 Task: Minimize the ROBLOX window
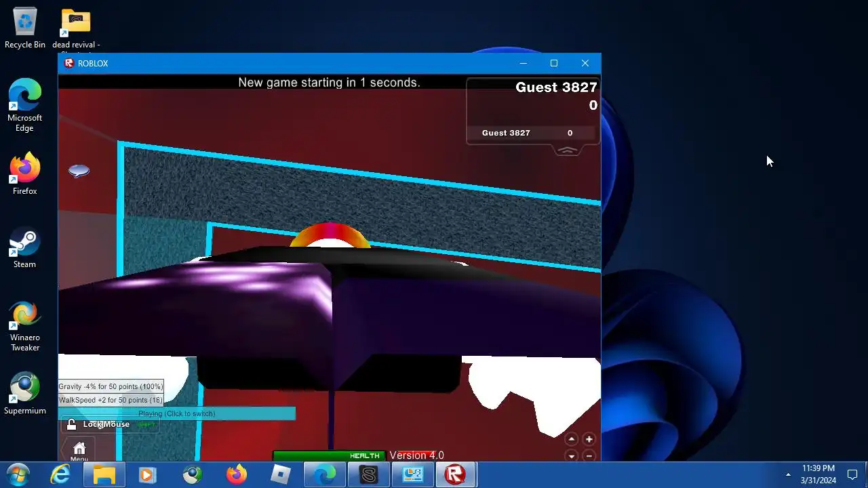523,63
